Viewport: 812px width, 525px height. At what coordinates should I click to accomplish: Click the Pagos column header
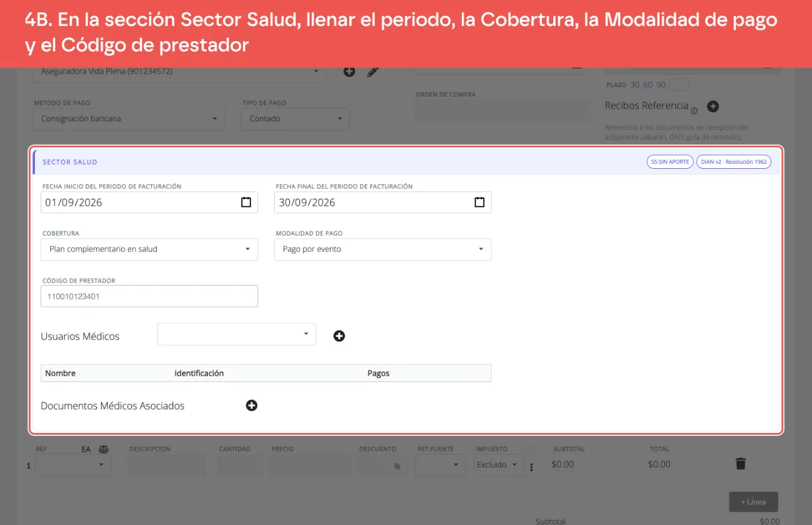click(378, 373)
